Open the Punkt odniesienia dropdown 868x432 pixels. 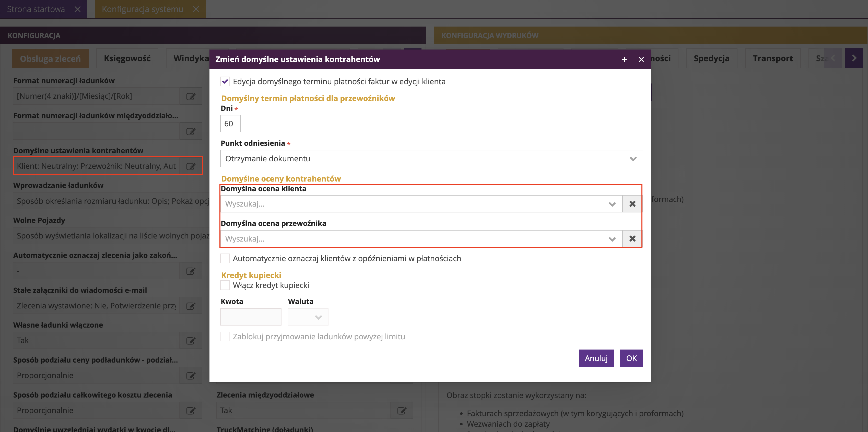click(x=431, y=159)
